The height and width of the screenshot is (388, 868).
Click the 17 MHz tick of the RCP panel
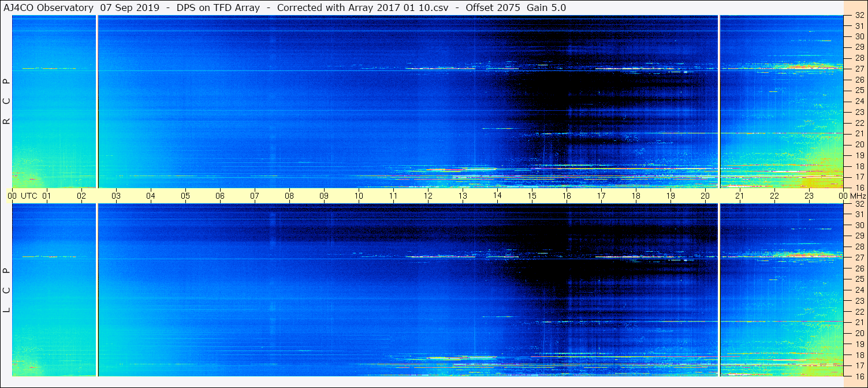[x=859, y=177]
